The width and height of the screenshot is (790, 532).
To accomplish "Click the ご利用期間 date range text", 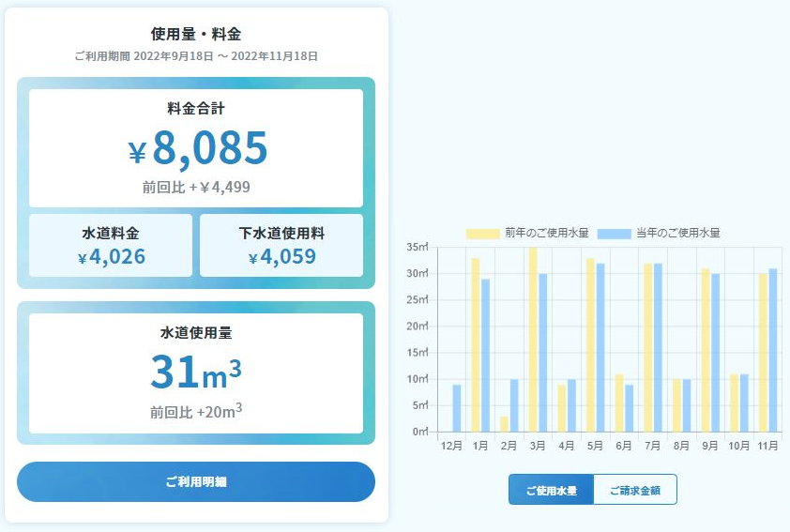I will tap(196, 56).
